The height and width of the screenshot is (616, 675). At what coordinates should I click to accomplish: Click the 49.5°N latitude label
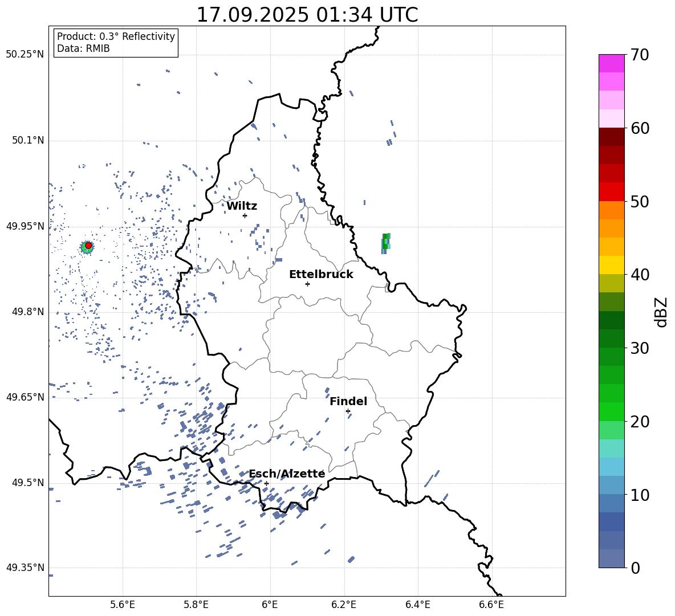[27, 483]
